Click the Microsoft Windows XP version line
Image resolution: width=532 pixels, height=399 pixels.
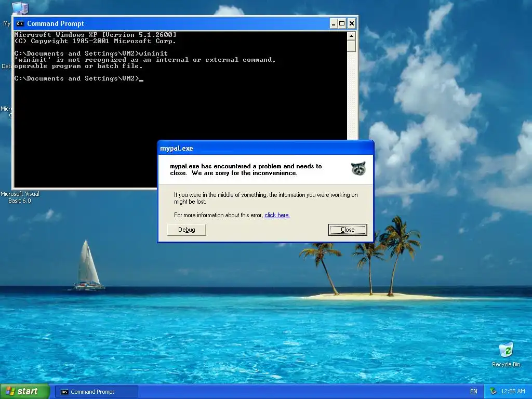tap(96, 35)
